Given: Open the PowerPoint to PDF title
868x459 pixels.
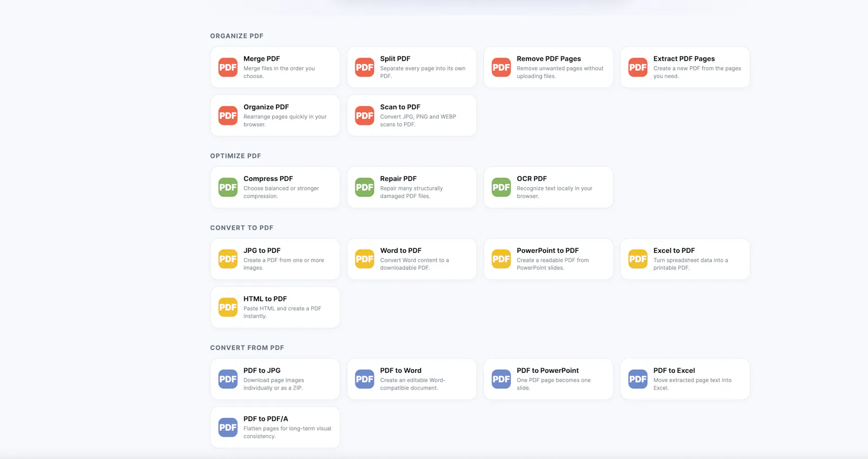Looking at the screenshot, I should tap(547, 251).
